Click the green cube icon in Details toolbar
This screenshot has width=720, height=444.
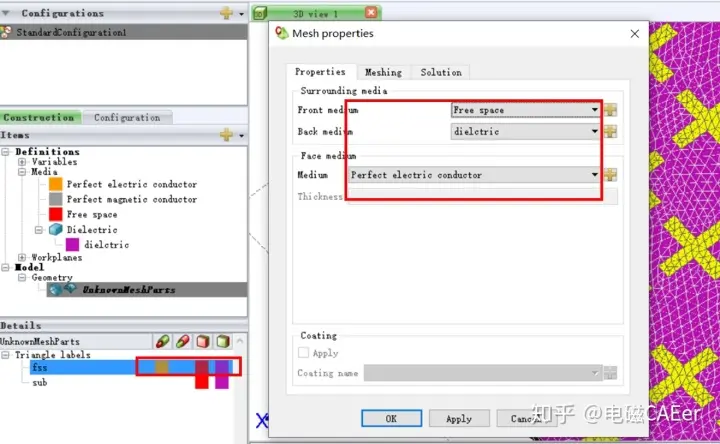tap(223, 341)
